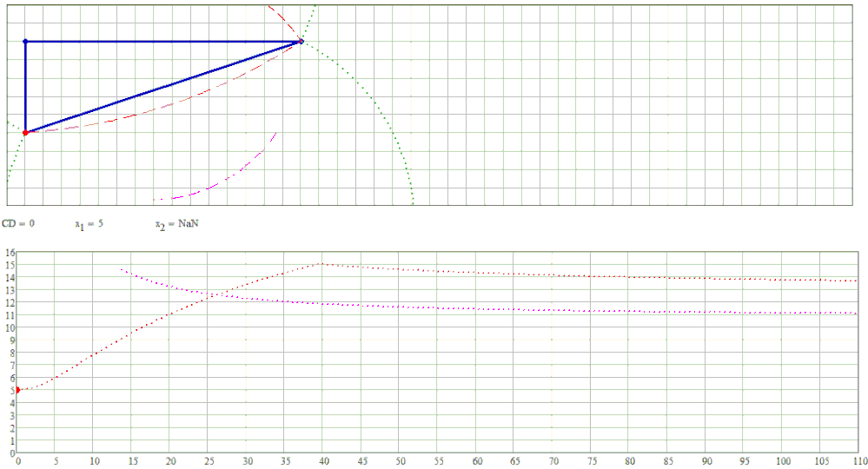Click the x-axis label 80
The image size is (868, 469).
click(x=630, y=460)
